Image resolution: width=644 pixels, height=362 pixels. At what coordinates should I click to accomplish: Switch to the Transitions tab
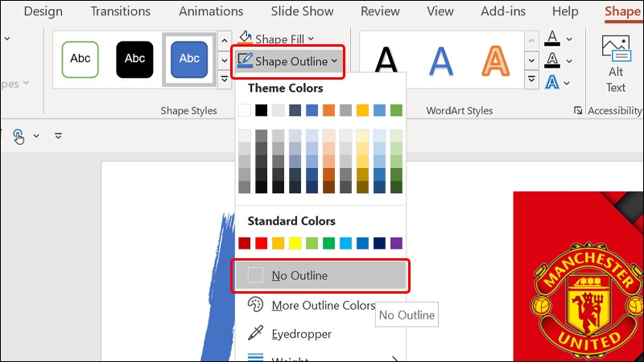120,11
